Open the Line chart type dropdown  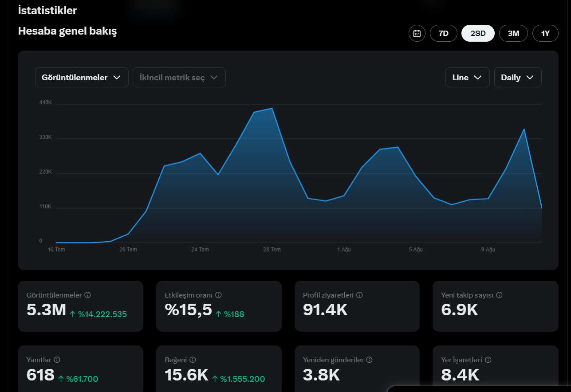point(468,78)
